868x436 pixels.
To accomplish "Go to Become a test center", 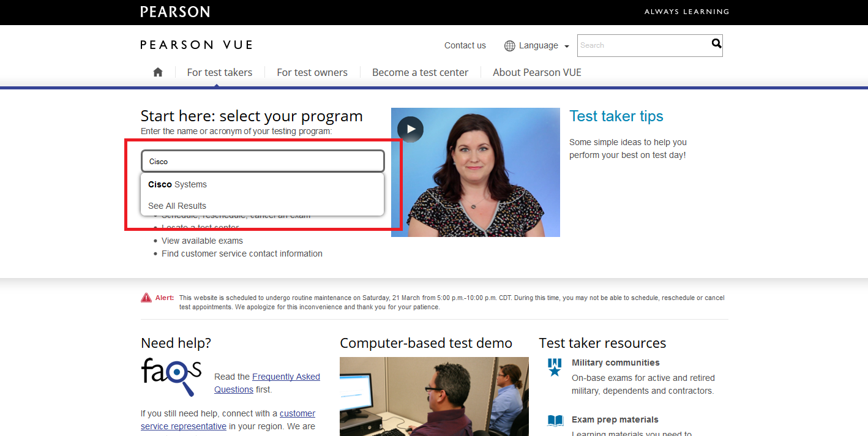I will (x=420, y=72).
